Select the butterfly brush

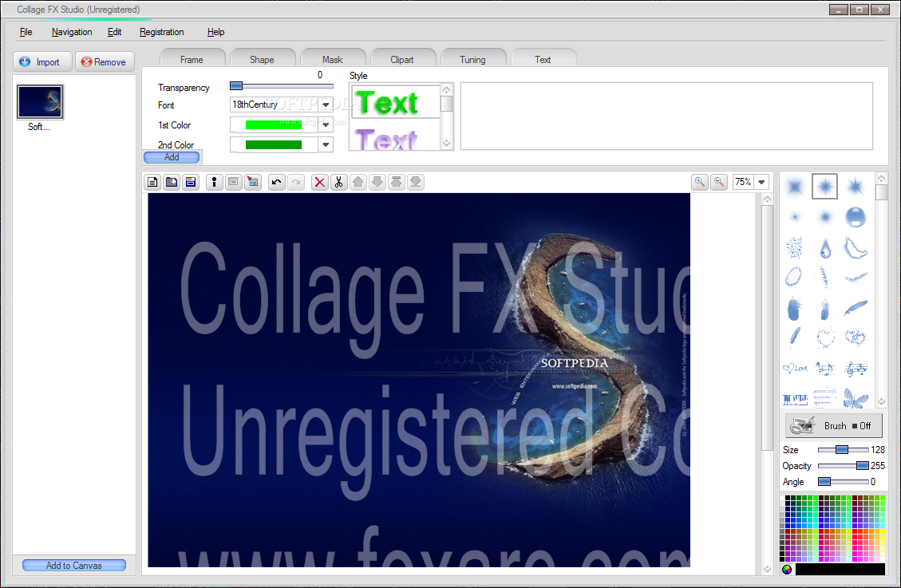tap(856, 398)
